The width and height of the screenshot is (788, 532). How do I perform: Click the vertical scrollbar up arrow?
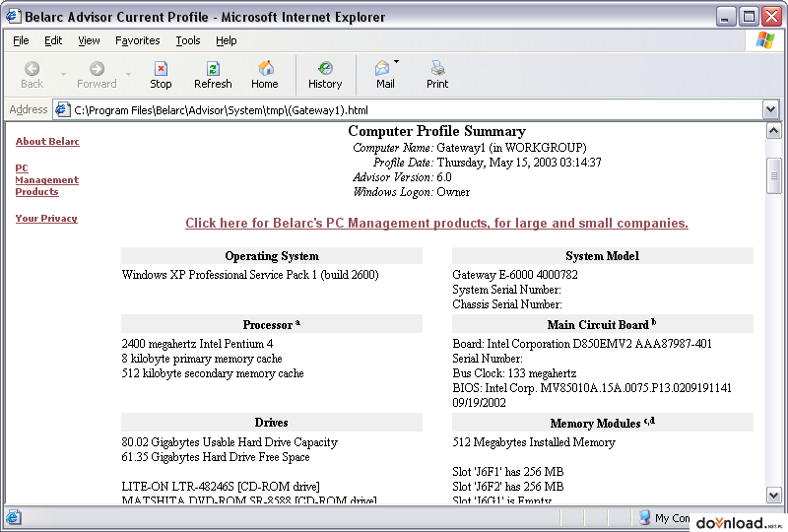point(774,131)
